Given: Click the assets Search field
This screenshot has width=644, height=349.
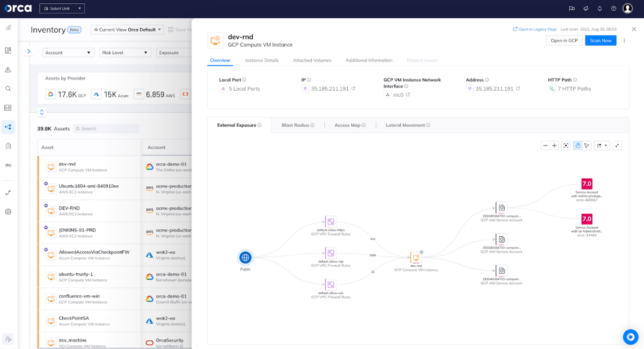Looking at the screenshot, I should (106, 129).
